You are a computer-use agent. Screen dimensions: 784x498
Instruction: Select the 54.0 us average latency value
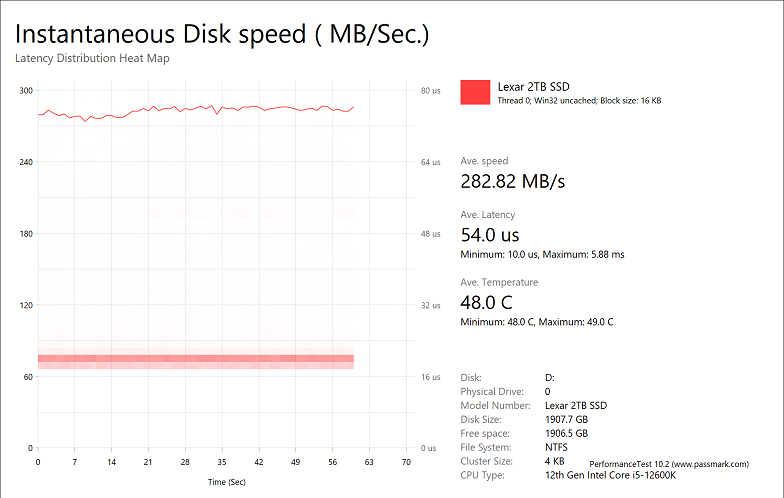489,235
